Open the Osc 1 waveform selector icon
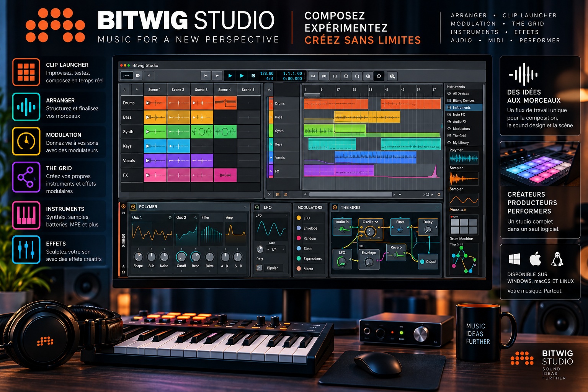 pyautogui.click(x=170, y=217)
